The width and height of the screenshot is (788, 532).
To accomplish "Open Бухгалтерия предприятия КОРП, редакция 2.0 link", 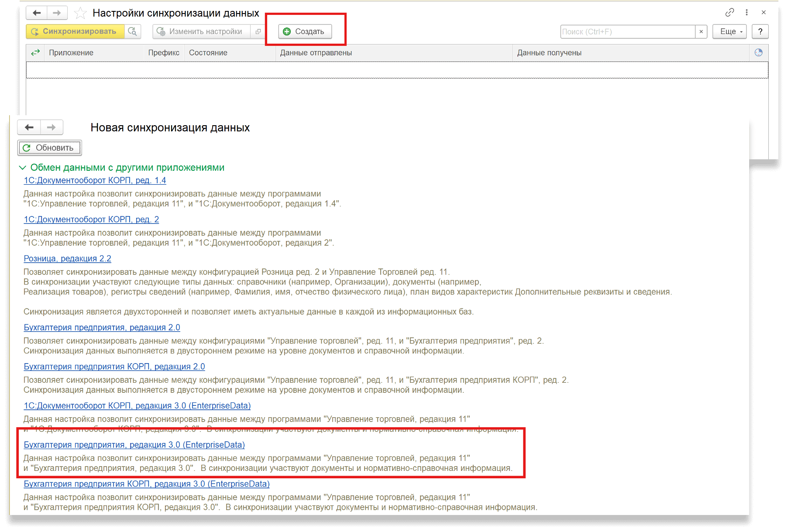I will (114, 367).
